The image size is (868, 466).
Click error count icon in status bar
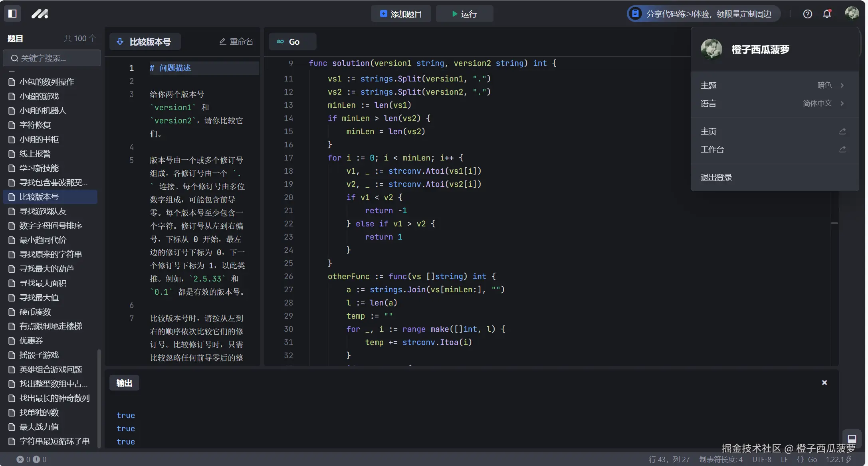tap(20, 460)
